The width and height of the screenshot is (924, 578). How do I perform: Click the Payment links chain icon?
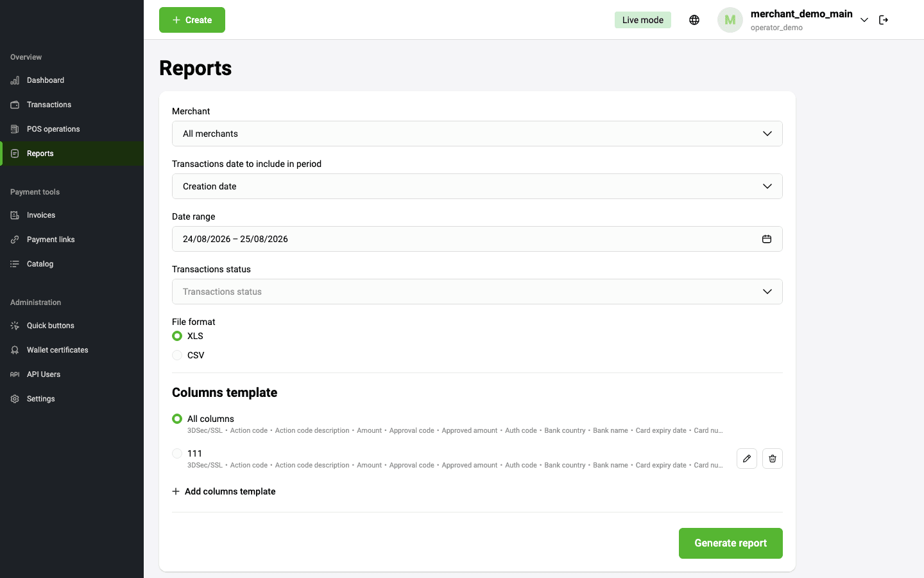(x=15, y=240)
